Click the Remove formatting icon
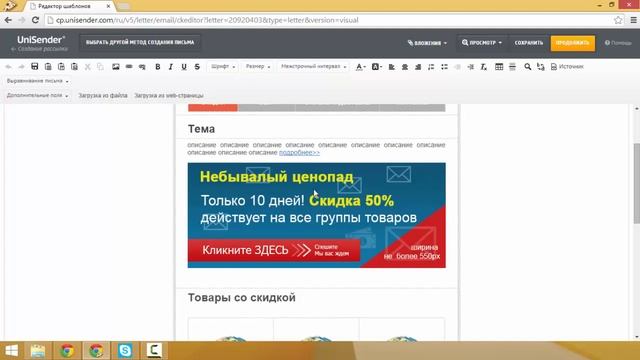Screen dimensions: 640x360 point(484,67)
